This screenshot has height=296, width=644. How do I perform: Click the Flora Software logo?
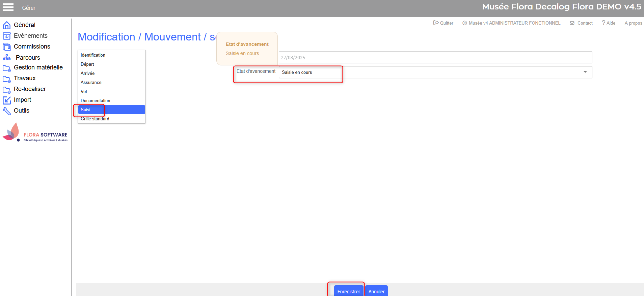point(35,132)
